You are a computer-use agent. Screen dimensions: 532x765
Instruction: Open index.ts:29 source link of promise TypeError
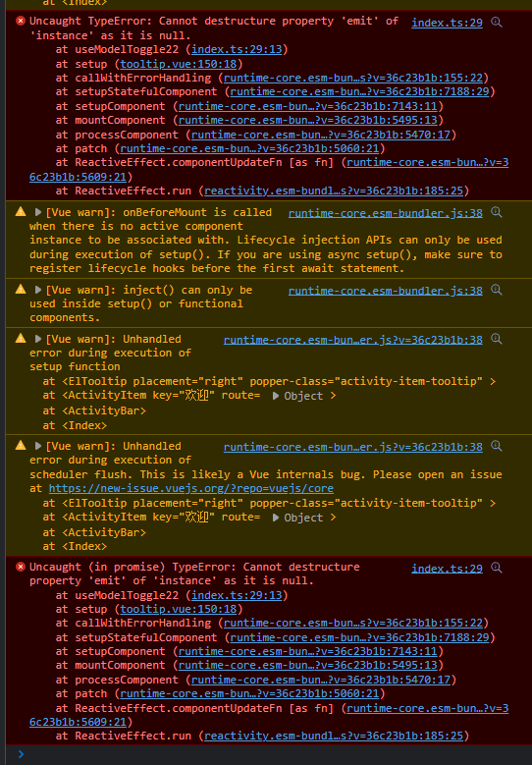[447, 568]
